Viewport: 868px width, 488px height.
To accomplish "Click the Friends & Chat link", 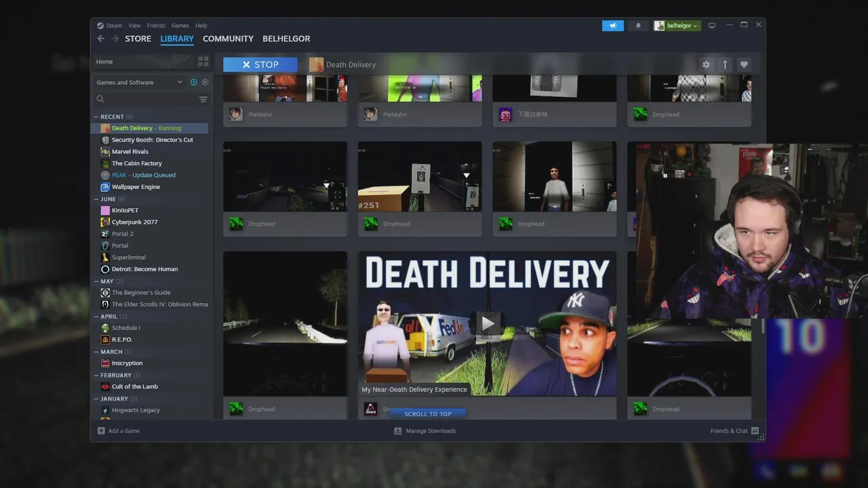I will click(729, 430).
